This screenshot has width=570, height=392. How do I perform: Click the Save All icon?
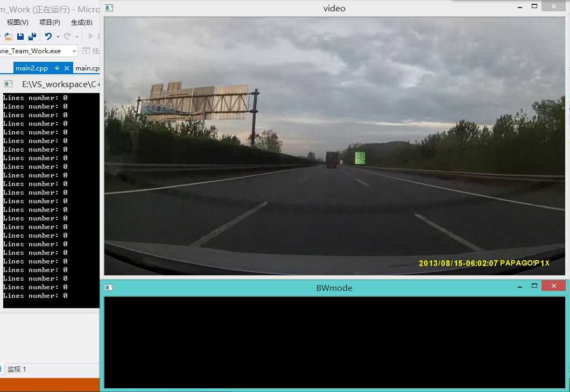(32, 37)
